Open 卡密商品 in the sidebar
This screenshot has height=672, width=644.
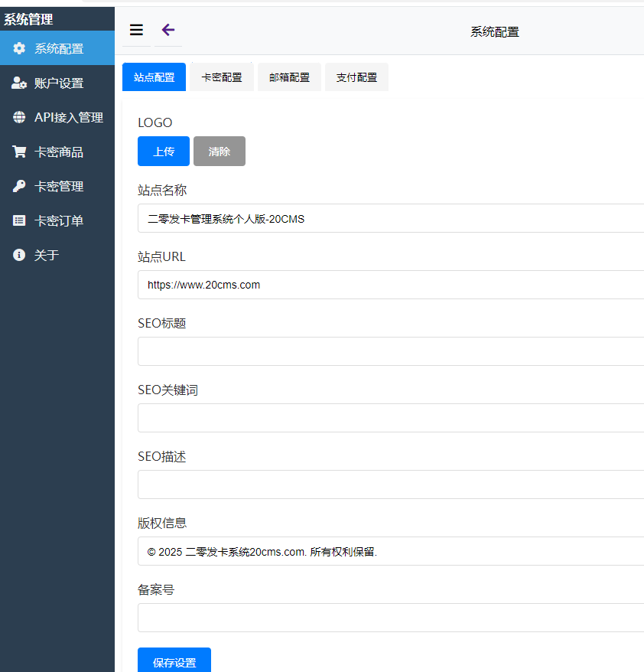point(57,152)
